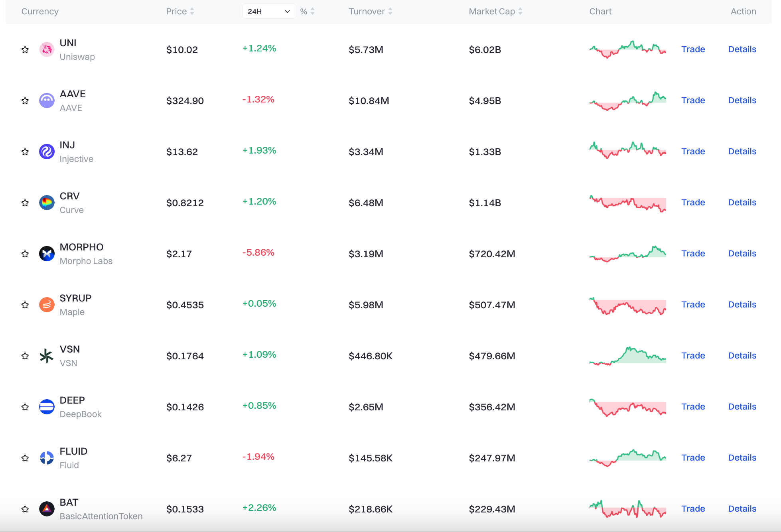Click the DEEP DeepBook coin logo

[47, 407]
